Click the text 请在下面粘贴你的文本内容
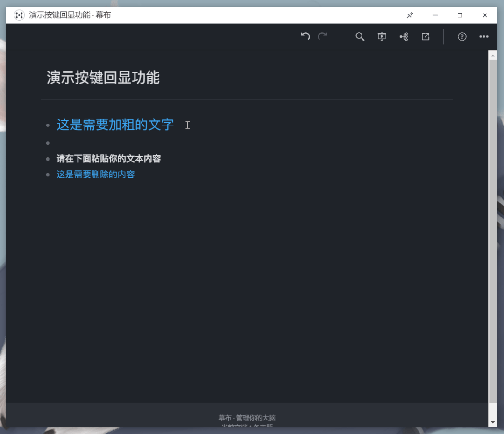The height and width of the screenshot is (434, 504). click(x=109, y=159)
